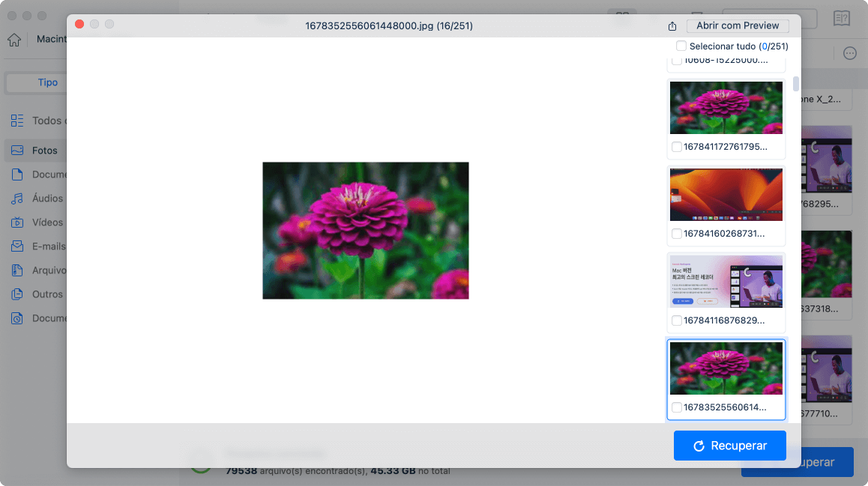Choose the Vídeos category icon in the sidebar
Screen dimensions: 868x486
[17, 222]
